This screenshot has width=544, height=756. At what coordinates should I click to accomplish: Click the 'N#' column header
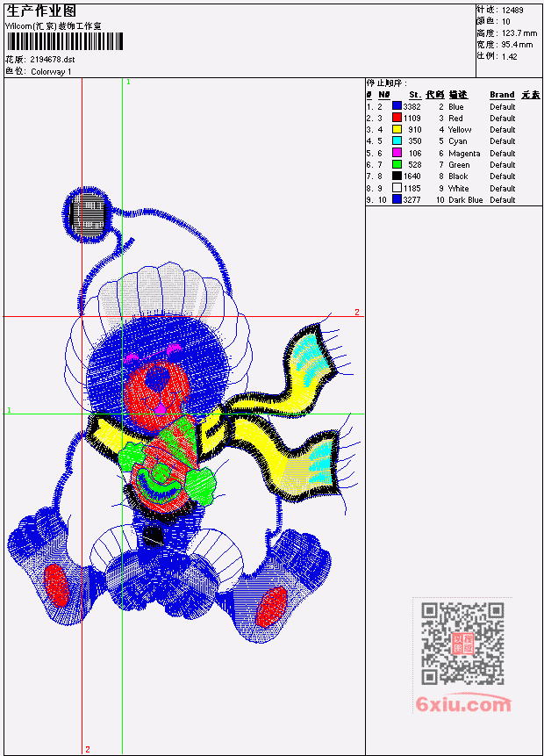pyautogui.click(x=383, y=95)
